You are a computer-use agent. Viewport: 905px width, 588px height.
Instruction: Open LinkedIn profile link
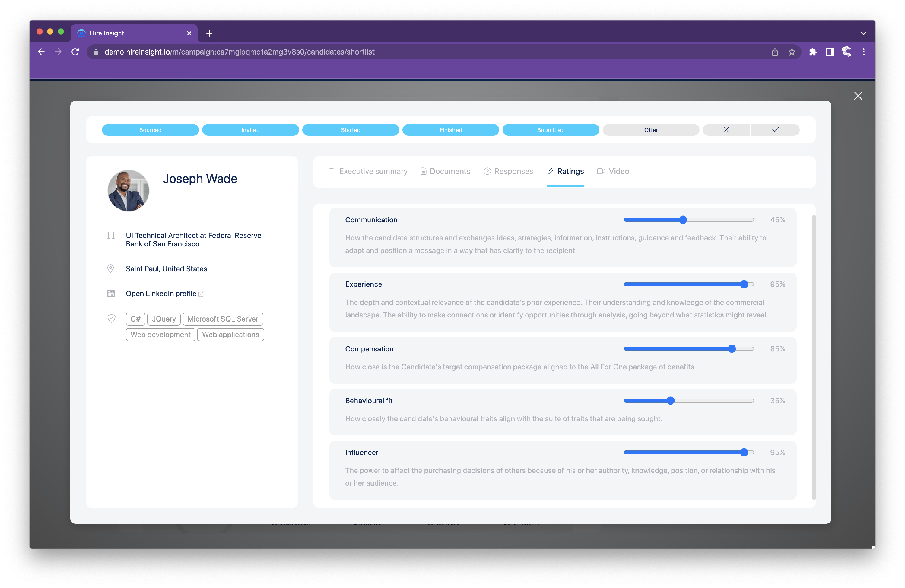tap(161, 294)
